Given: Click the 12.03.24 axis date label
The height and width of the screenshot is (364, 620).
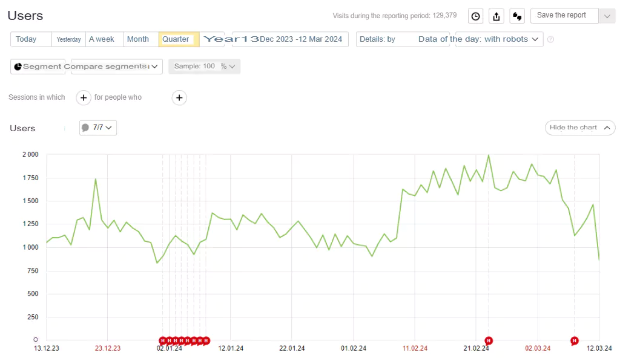Looking at the screenshot, I should pos(599,348).
